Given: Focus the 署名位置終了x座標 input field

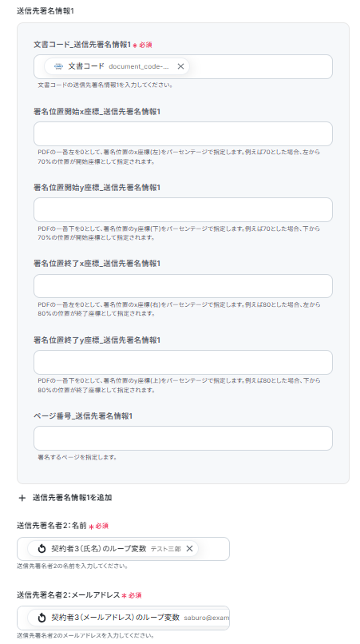Looking at the screenshot, I should coord(183,286).
